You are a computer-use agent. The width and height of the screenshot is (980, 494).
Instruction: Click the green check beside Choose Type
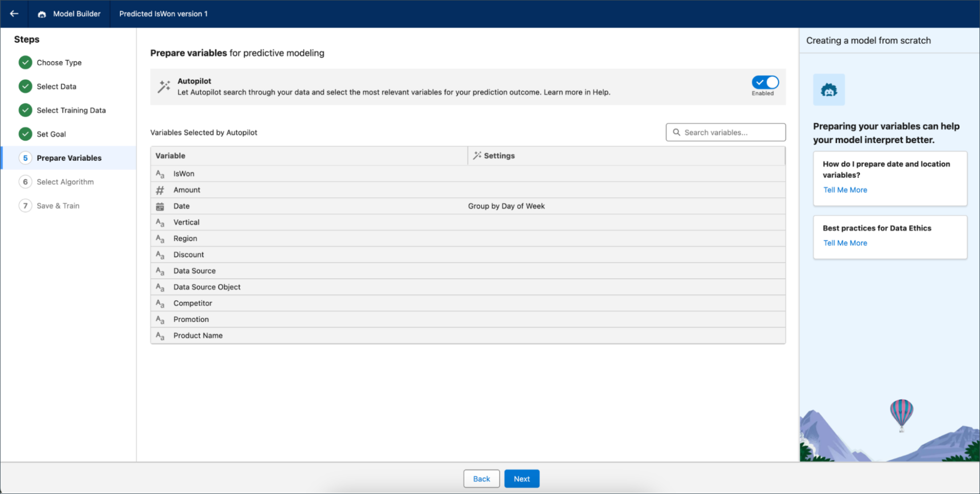[x=25, y=62]
